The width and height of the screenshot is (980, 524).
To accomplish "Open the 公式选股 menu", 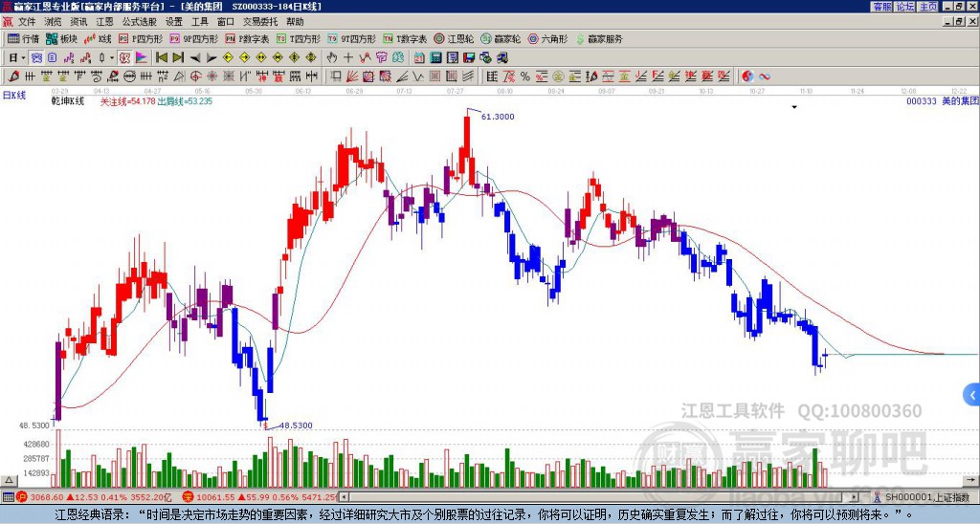I will (139, 22).
